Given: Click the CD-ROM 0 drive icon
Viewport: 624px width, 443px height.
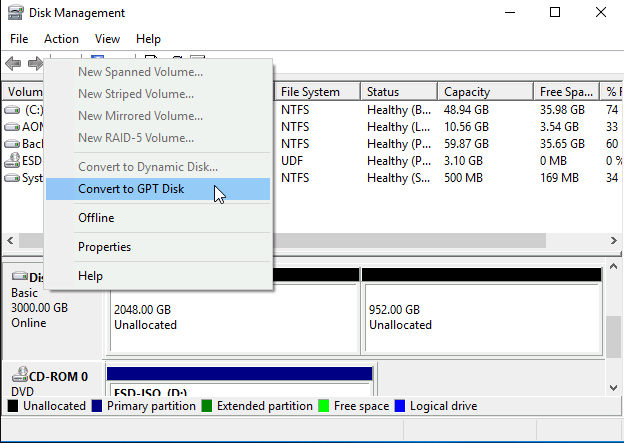Looking at the screenshot, I should tap(20, 375).
